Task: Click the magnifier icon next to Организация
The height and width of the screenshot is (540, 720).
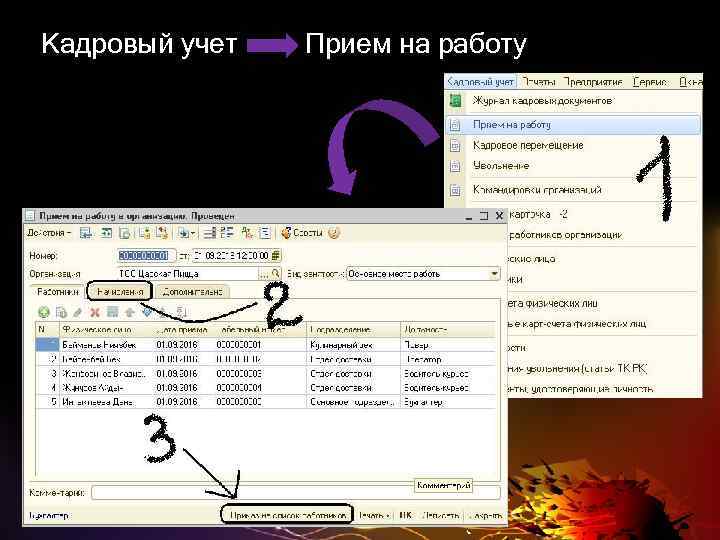Action: (276, 274)
